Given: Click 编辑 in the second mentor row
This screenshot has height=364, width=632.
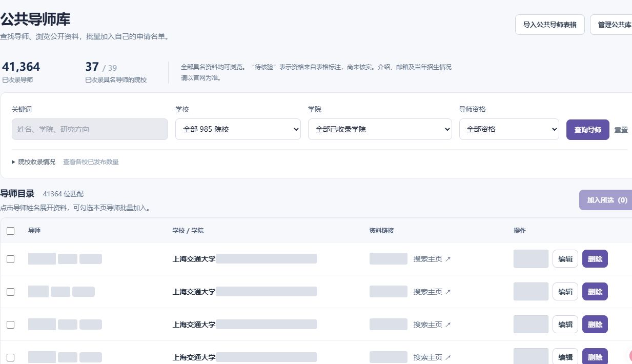Looking at the screenshot, I should tap(565, 292).
